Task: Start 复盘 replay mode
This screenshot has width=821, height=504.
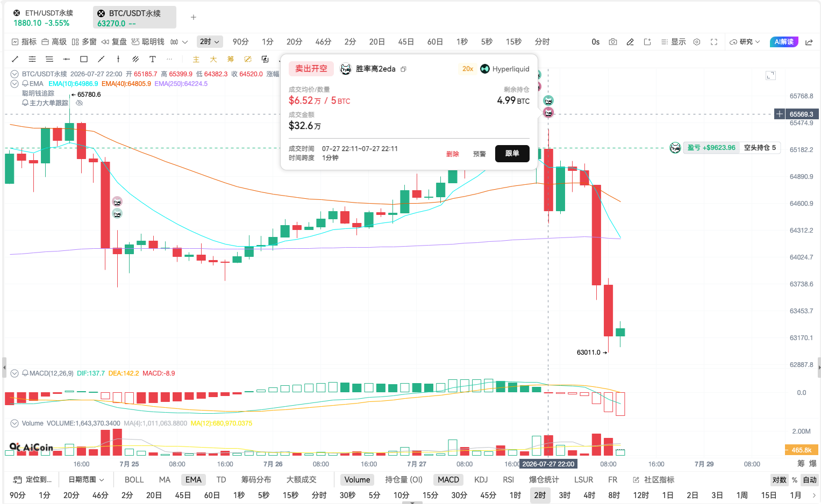Action: (114, 42)
